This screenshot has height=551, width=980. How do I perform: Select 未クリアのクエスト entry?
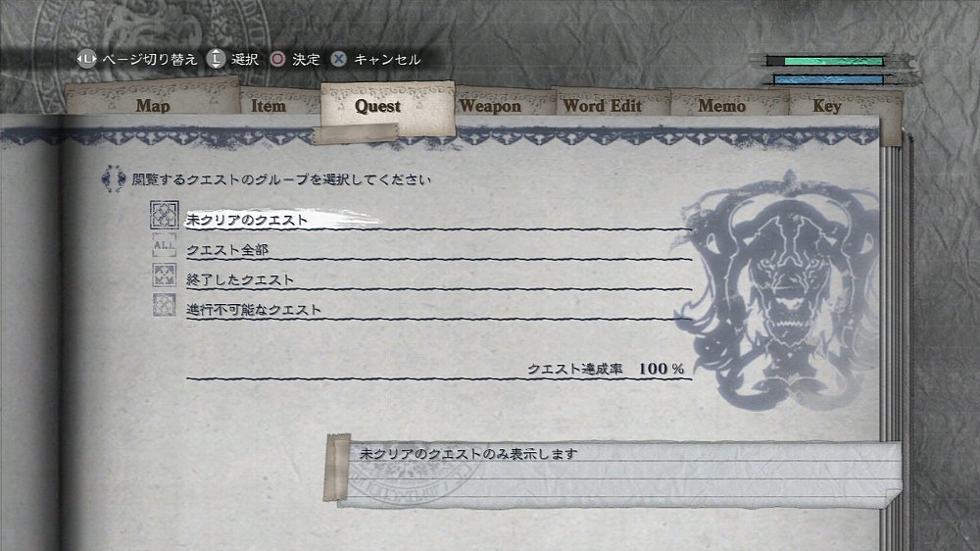(439, 220)
